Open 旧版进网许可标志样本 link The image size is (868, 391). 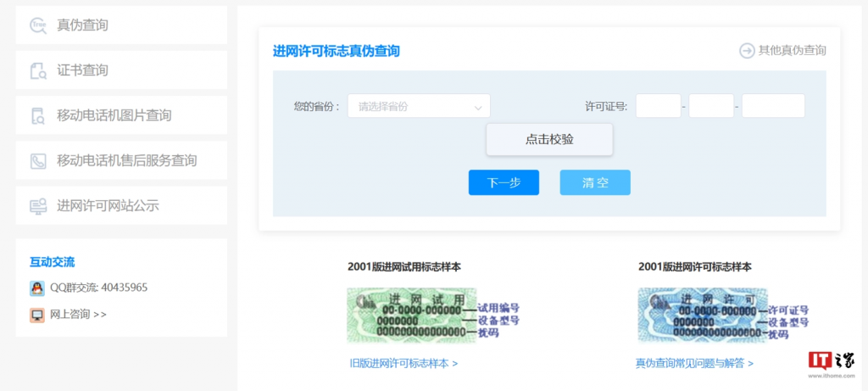(403, 363)
